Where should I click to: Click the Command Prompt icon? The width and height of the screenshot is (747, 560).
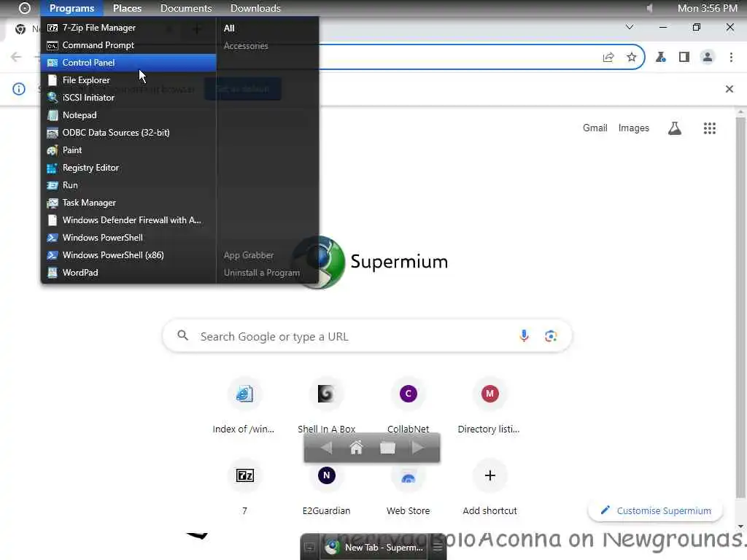[x=53, y=45]
